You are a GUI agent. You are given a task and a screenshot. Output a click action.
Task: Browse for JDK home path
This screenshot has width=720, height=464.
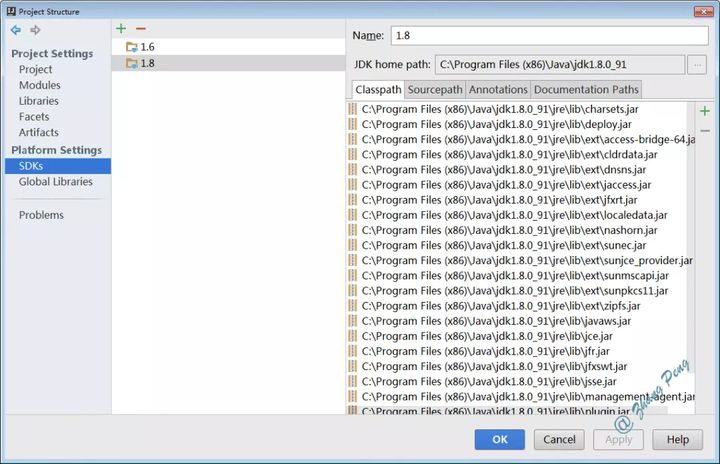(x=697, y=65)
